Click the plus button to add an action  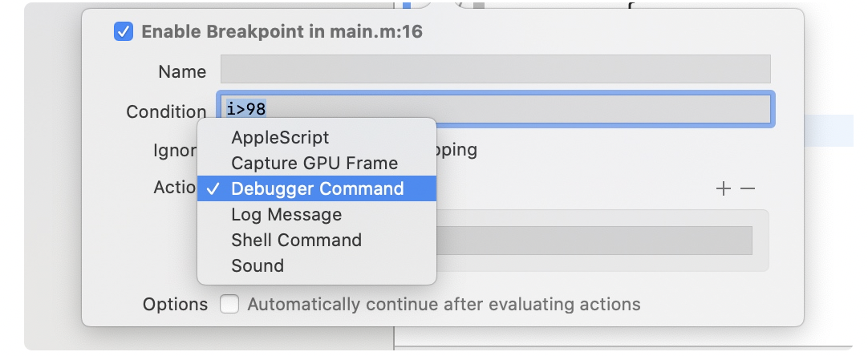point(724,189)
